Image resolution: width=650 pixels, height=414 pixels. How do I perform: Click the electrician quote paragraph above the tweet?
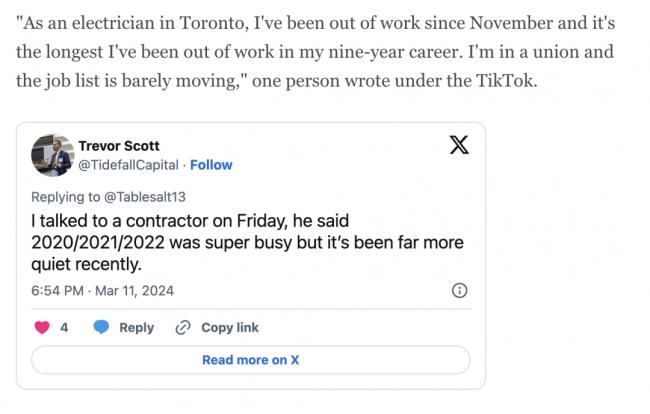pyautogui.click(x=315, y=52)
